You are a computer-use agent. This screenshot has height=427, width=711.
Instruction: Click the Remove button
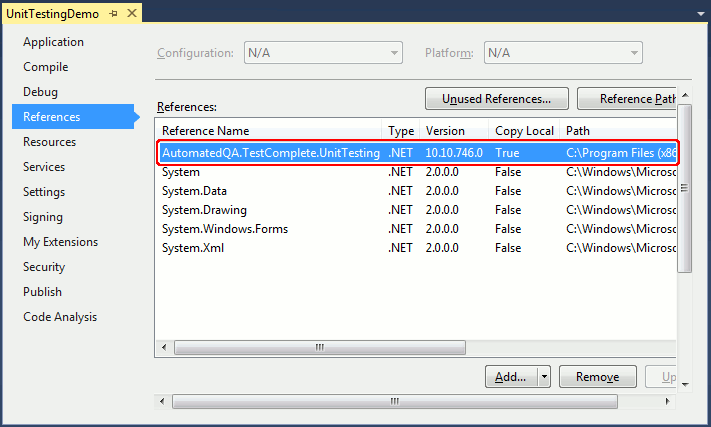[x=598, y=377]
